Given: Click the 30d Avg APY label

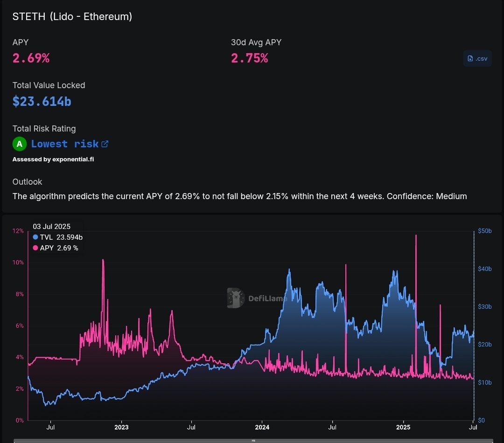Looking at the screenshot, I should [256, 42].
